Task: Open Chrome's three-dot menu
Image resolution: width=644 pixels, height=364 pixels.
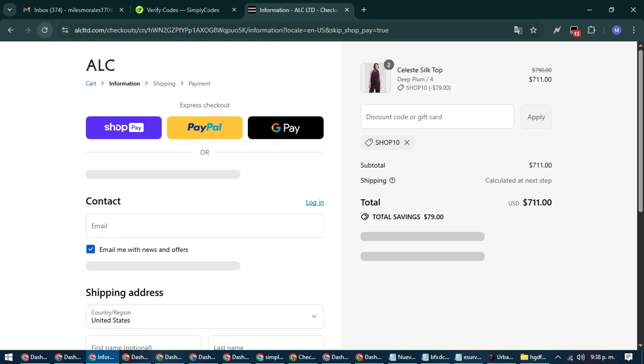Action: pos(634,30)
